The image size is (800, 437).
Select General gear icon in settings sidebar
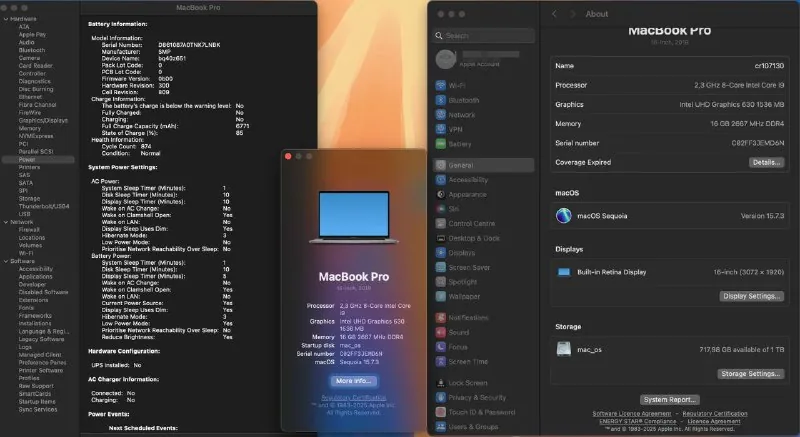tap(441, 165)
